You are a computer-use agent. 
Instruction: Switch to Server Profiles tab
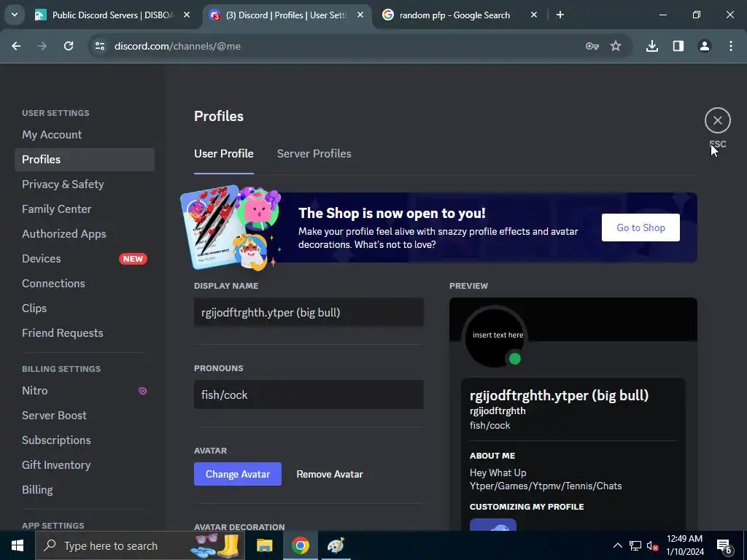(314, 154)
